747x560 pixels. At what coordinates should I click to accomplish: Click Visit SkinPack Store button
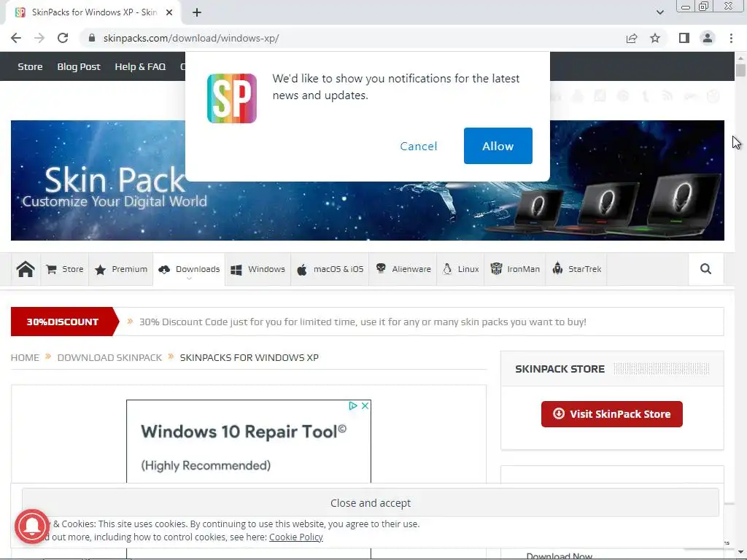[x=612, y=414]
